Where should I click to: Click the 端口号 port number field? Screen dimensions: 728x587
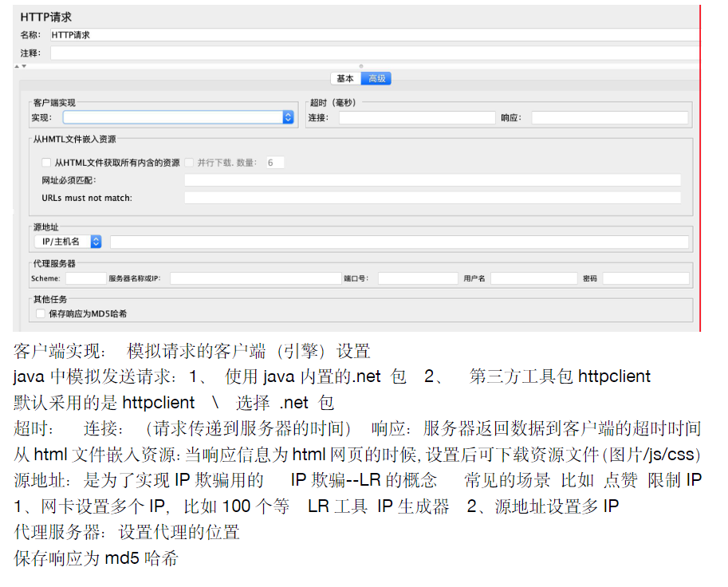point(415,278)
